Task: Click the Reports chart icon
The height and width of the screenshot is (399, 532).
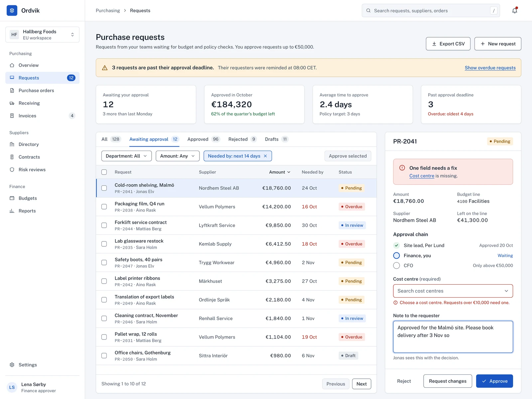Action: click(12, 211)
